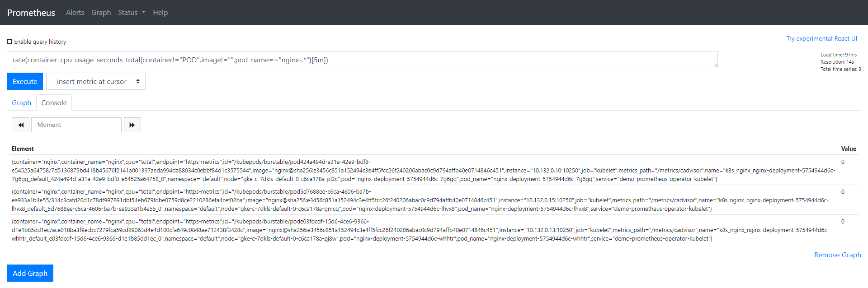
Task: Expand the insert metric at cursor dropdown
Action: (x=96, y=82)
